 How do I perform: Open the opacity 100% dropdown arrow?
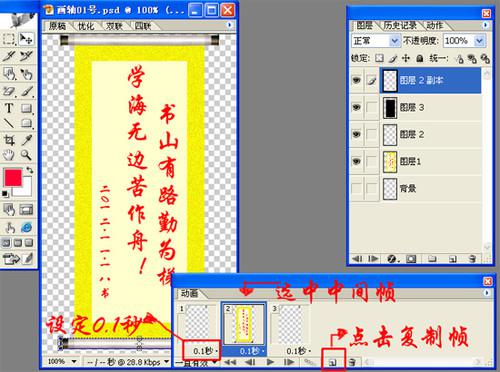[479, 41]
